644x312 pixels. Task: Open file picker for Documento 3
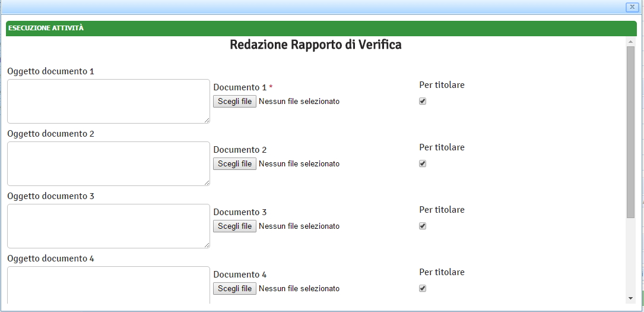click(235, 226)
